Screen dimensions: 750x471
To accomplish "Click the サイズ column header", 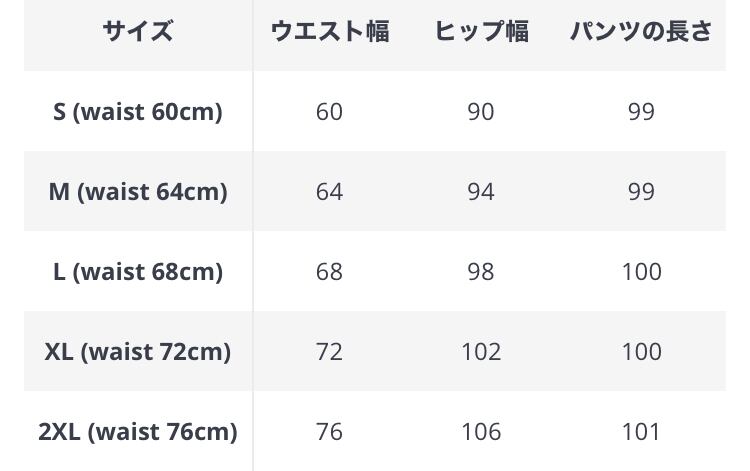I will tap(138, 32).
